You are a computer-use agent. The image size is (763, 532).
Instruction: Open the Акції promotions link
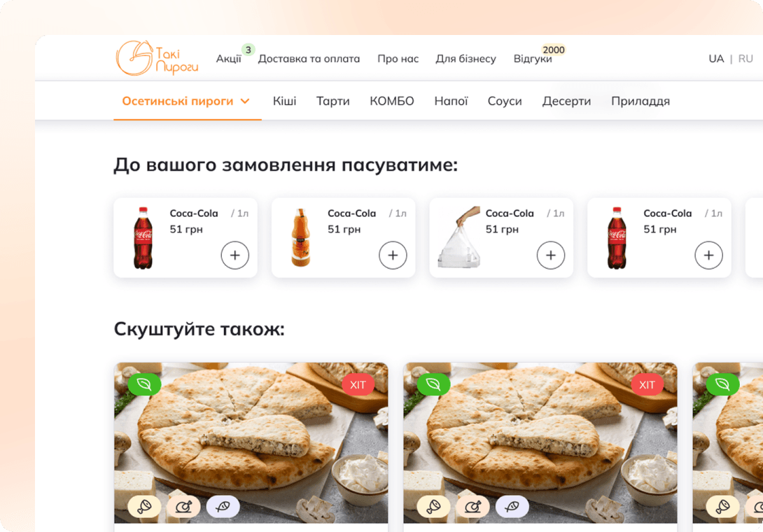pyautogui.click(x=229, y=59)
